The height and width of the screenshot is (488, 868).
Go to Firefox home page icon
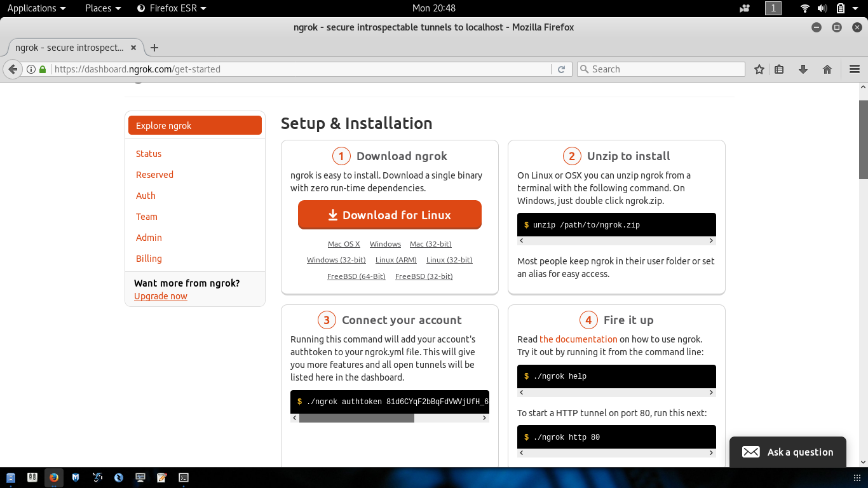tap(827, 69)
